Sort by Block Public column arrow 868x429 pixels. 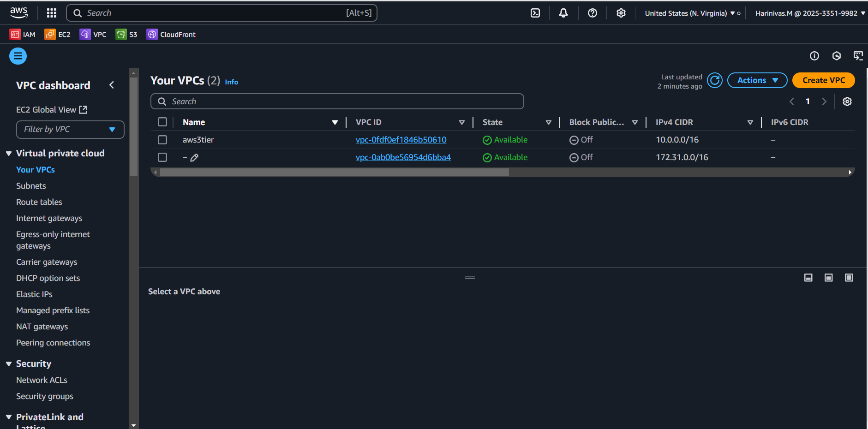pos(635,122)
